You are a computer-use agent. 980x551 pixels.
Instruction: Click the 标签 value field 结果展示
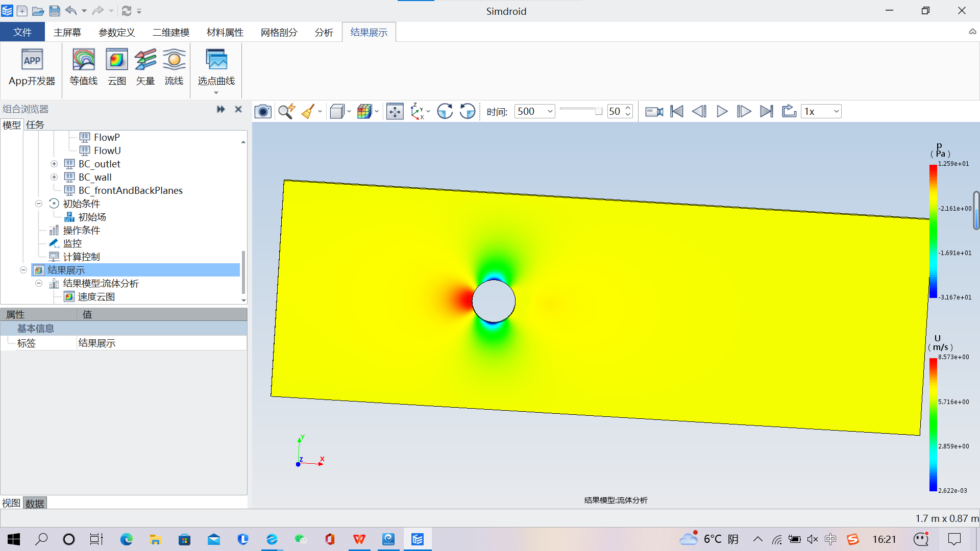click(161, 343)
